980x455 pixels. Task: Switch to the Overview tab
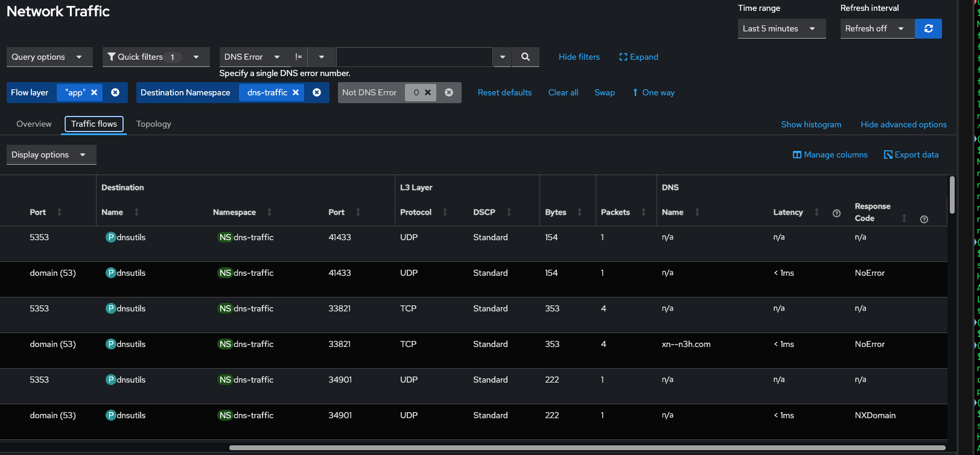34,124
